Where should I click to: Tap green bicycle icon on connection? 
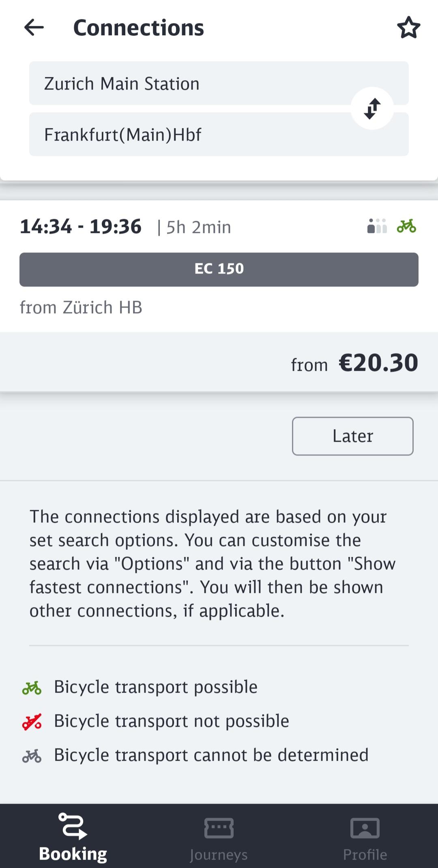406,226
